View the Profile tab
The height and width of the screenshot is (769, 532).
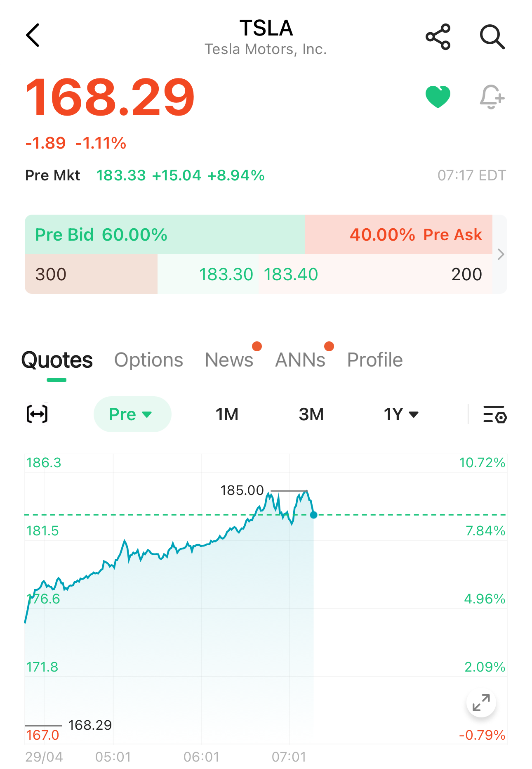pyautogui.click(x=375, y=360)
